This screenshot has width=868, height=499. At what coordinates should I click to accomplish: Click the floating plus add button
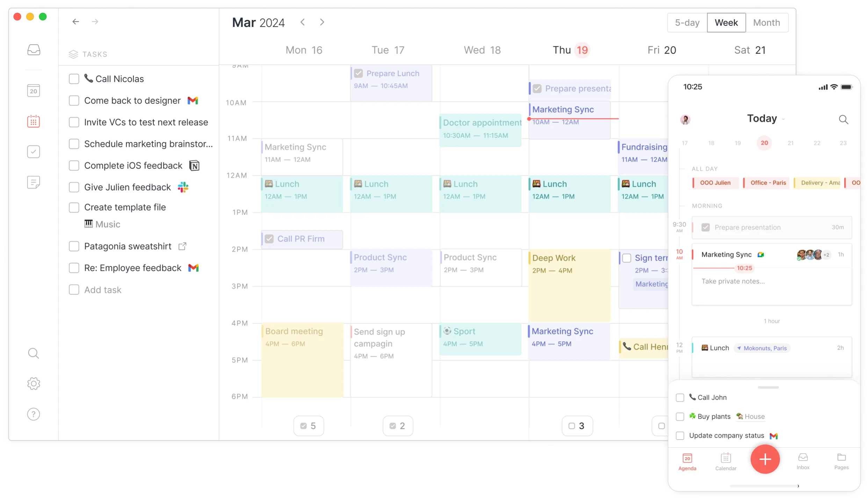pyautogui.click(x=766, y=458)
